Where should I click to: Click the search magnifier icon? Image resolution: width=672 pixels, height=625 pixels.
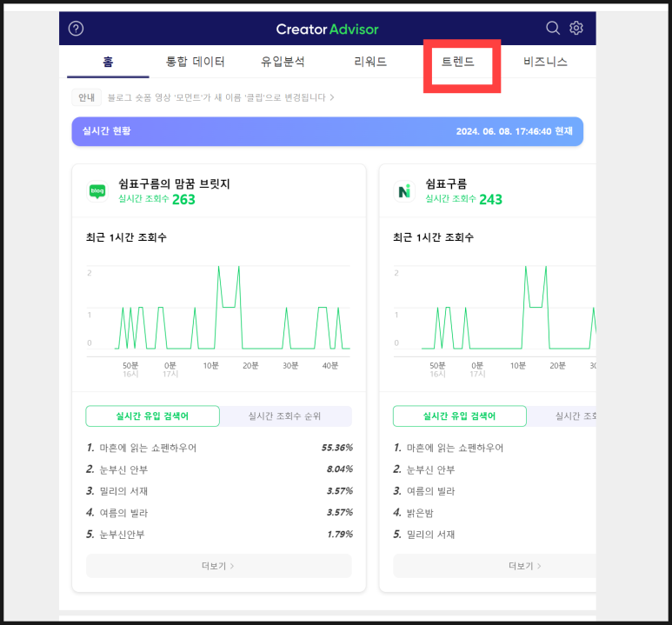click(x=552, y=29)
